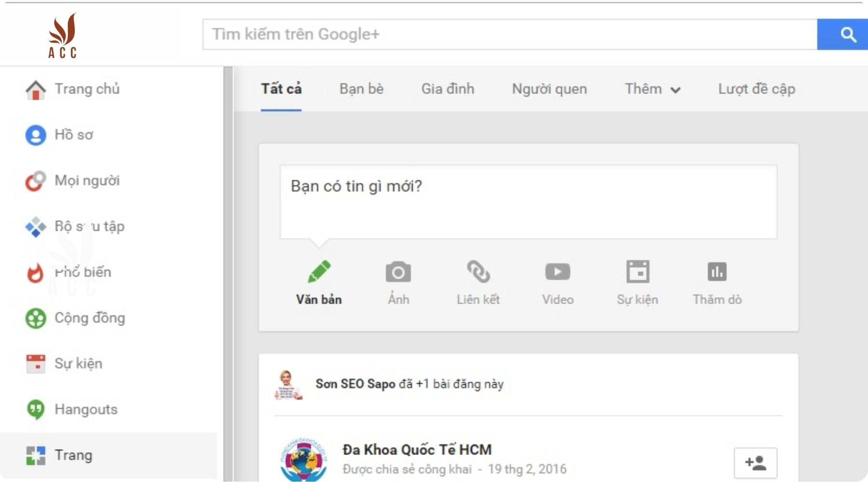Select the Sự kiện event icon in composer
The height and width of the screenshot is (482, 868).
(x=637, y=271)
